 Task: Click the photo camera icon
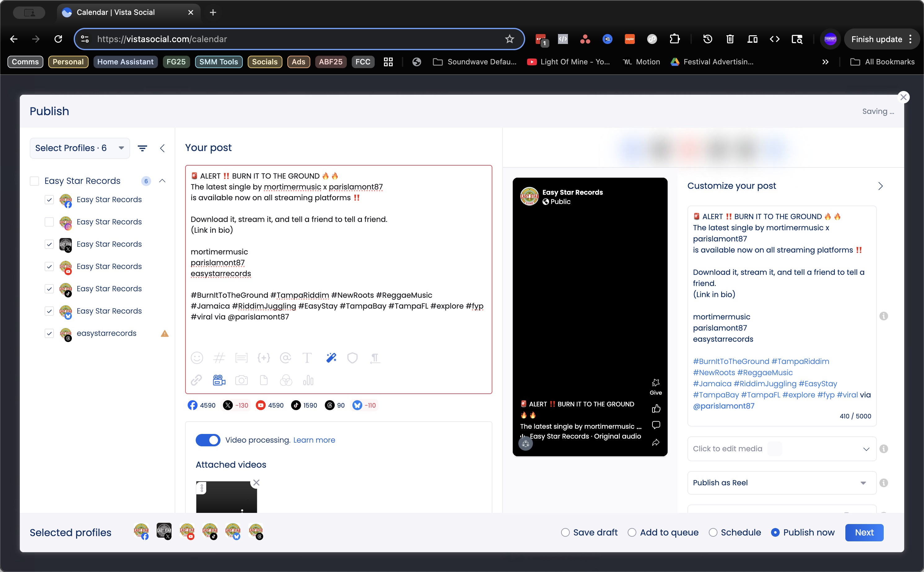tap(242, 380)
